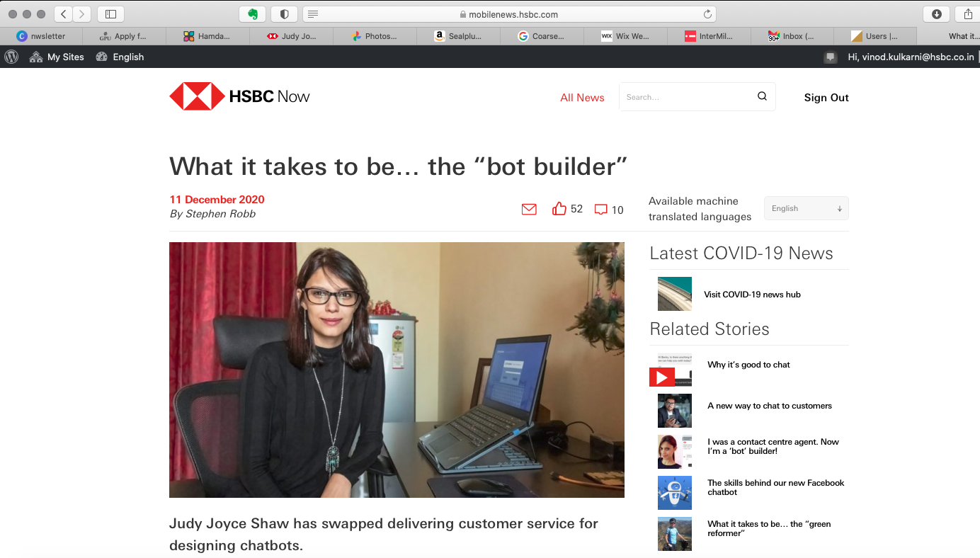Screen dimensions: 980x558
Task: Open notifications speech bubble in admin bar
Action: [x=830, y=57]
